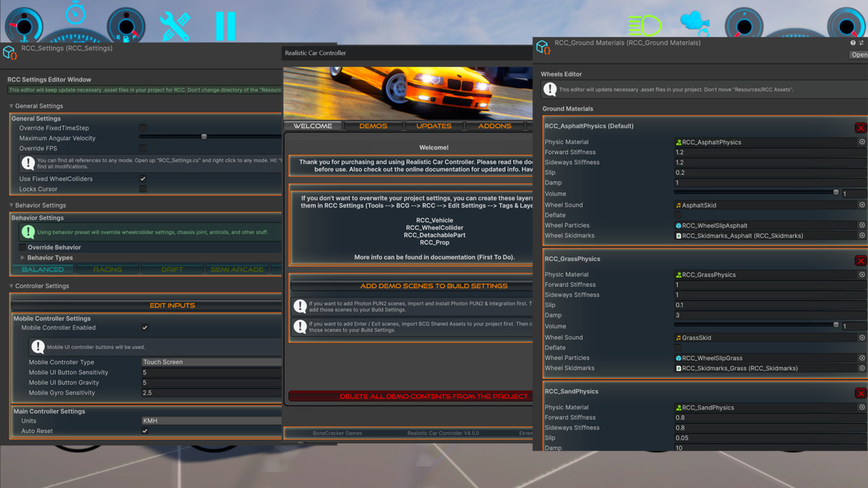The height and width of the screenshot is (488, 868).
Task: Open object picker for RCC_SandPhysics Physic Material
Action: pos(861,408)
